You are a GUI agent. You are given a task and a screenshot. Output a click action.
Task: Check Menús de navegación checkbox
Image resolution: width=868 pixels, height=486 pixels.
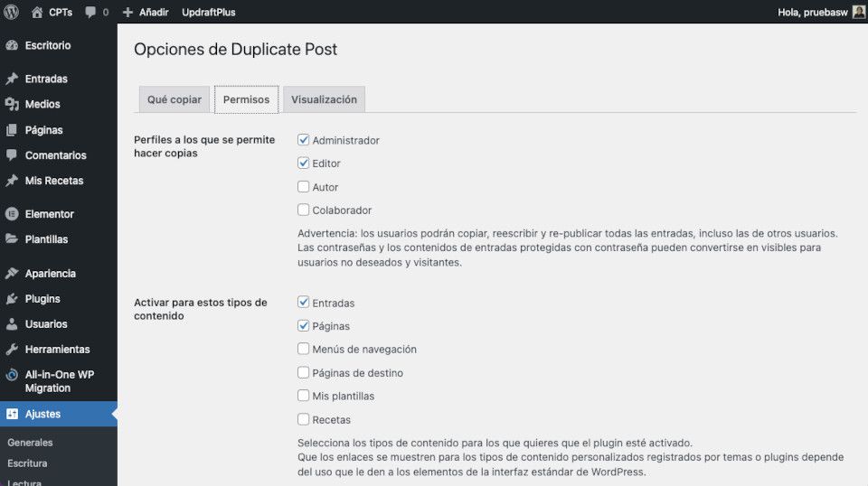[303, 349]
